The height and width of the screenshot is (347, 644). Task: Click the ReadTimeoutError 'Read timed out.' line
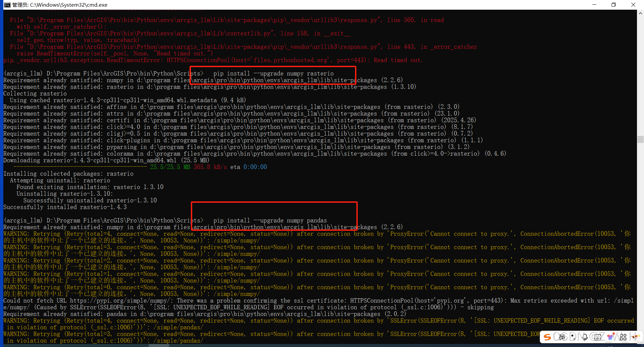(213, 60)
